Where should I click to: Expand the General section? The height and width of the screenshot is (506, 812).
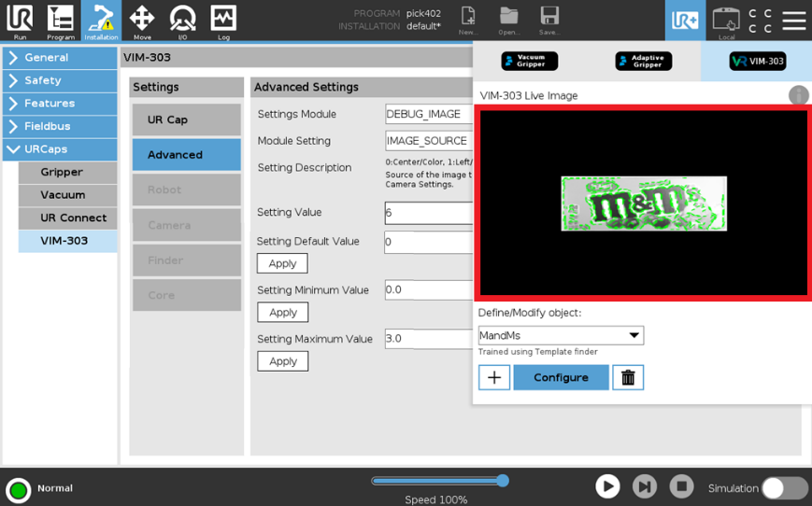[x=60, y=58]
